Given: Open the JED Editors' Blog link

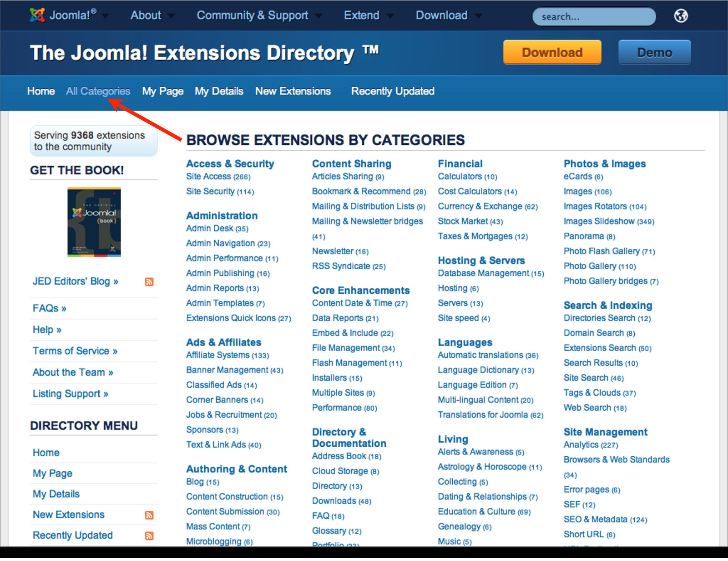Looking at the screenshot, I should (76, 281).
